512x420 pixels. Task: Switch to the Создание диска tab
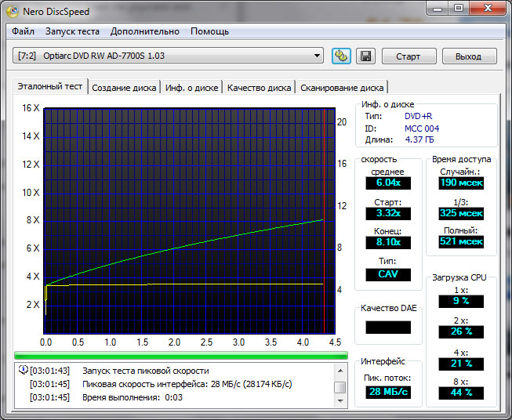[x=125, y=88]
